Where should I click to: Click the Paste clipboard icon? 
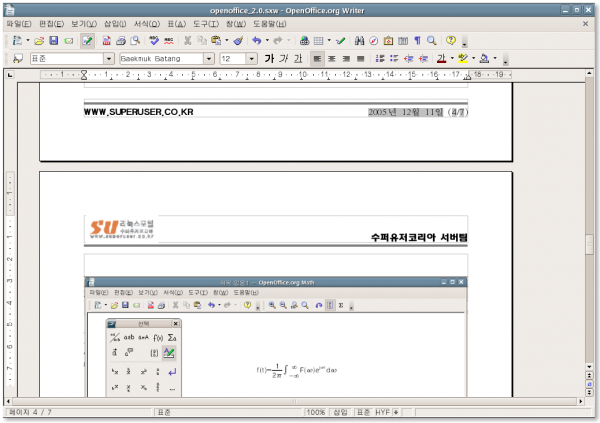pos(216,41)
